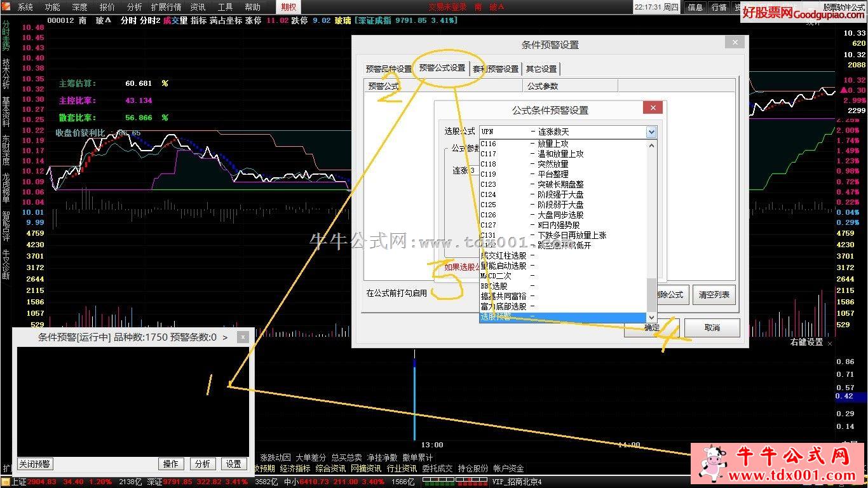Click the app logo icon at top-left

click(x=6, y=7)
